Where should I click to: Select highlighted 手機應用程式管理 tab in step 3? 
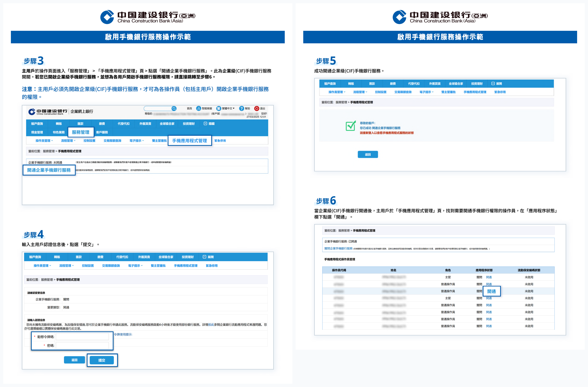(190, 141)
